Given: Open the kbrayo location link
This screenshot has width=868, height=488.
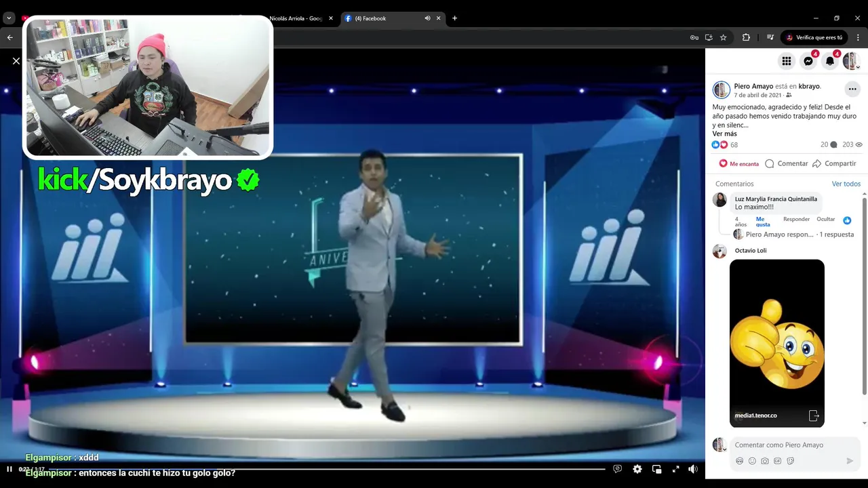Looking at the screenshot, I should tap(809, 86).
